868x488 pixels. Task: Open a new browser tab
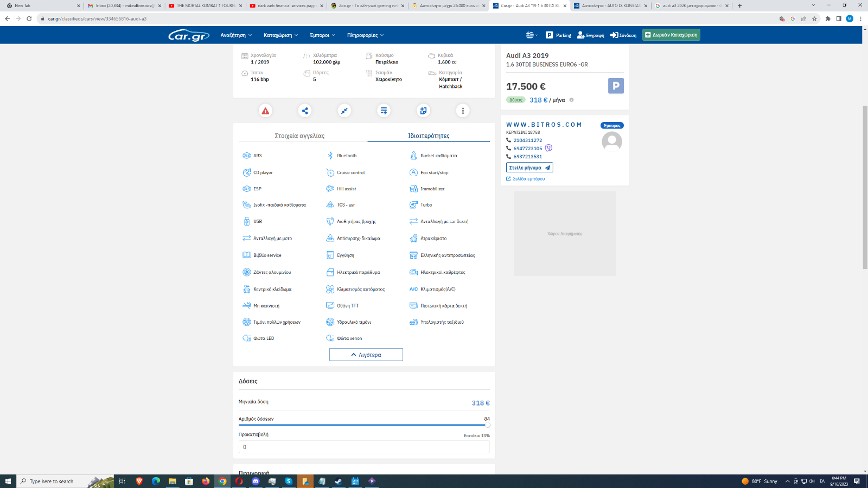[739, 5]
